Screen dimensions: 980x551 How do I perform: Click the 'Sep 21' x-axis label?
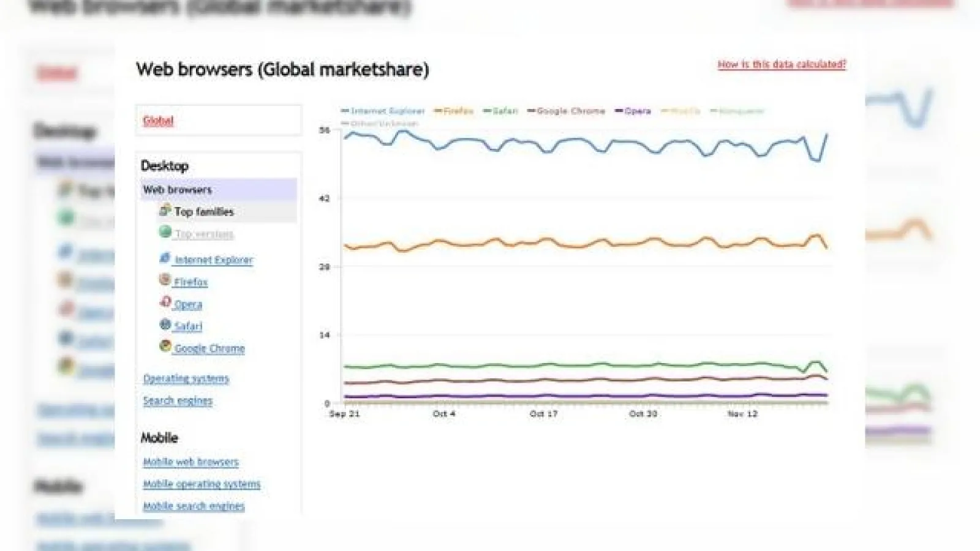(344, 414)
